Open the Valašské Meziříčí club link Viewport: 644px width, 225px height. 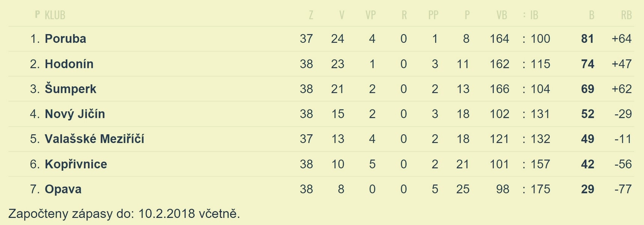pyautogui.click(x=94, y=139)
